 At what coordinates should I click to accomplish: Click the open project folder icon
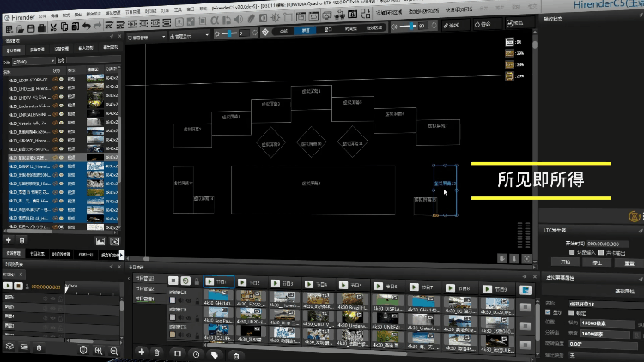pos(19,28)
